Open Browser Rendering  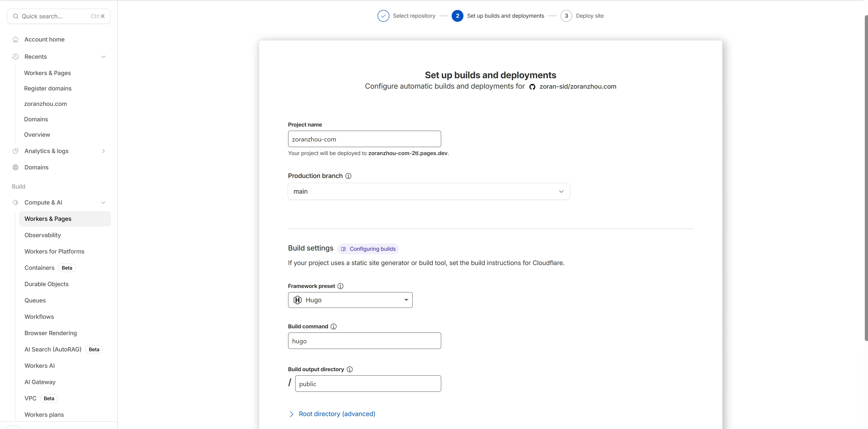[51, 333]
